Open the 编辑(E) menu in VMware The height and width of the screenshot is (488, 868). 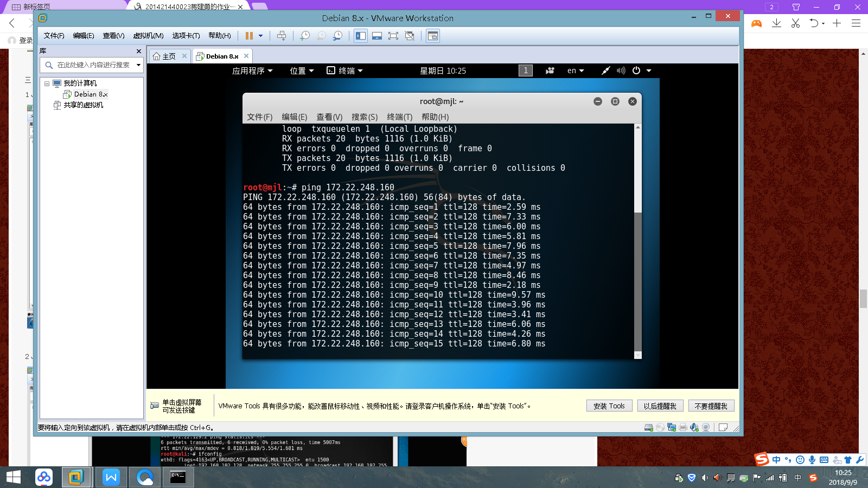click(x=84, y=36)
